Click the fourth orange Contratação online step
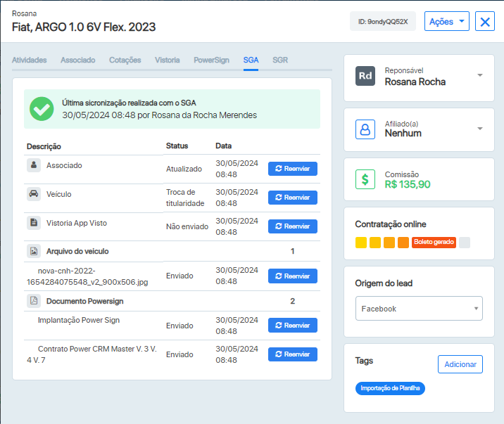The width and height of the screenshot is (504, 424). [x=403, y=243]
